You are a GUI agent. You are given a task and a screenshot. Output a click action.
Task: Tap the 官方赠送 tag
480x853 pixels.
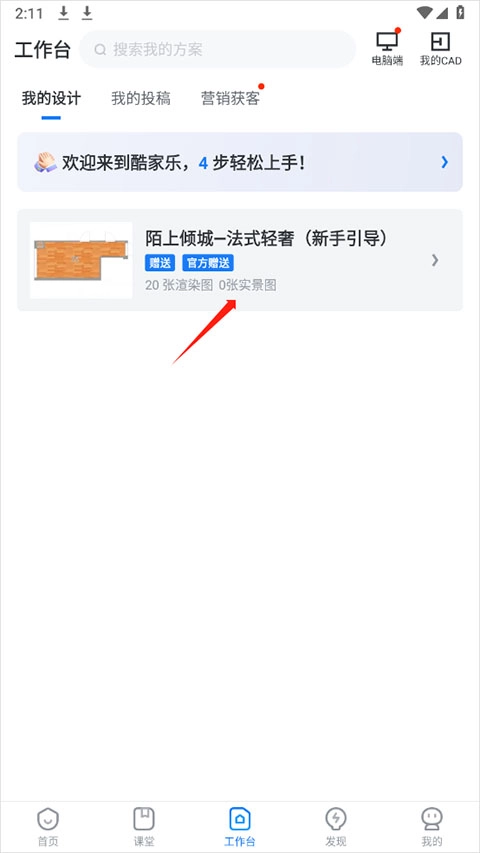point(208,264)
